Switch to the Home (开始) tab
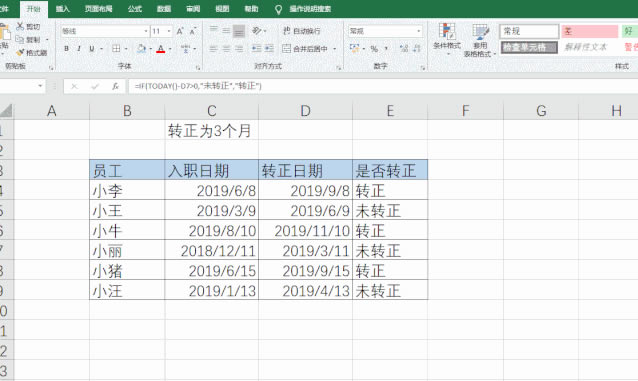Image resolution: width=638 pixels, height=381 pixels. click(34, 9)
